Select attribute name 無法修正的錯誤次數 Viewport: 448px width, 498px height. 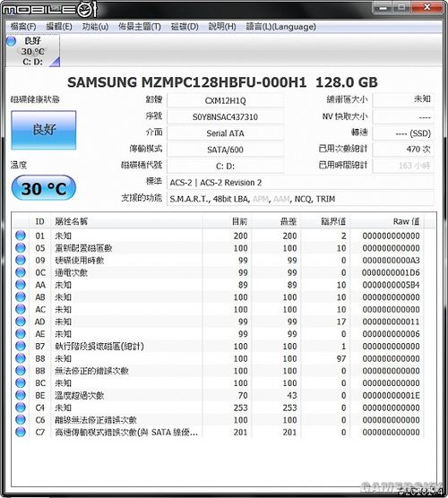91,371
